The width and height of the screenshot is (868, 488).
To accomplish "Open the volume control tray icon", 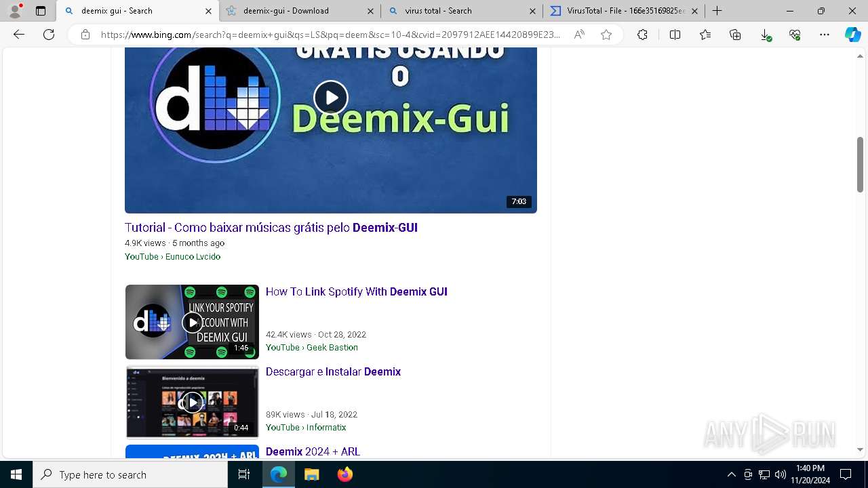I will [x=780, y=474].
